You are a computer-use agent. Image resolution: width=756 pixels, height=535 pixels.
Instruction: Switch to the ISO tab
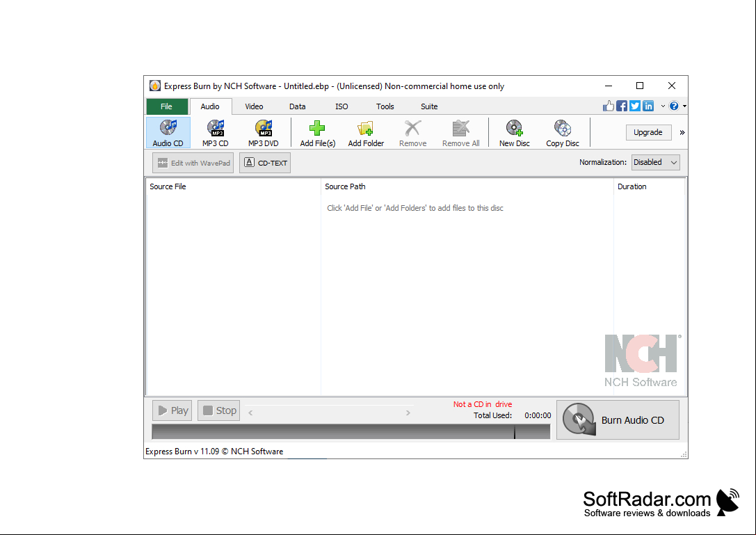pos(341,106)
